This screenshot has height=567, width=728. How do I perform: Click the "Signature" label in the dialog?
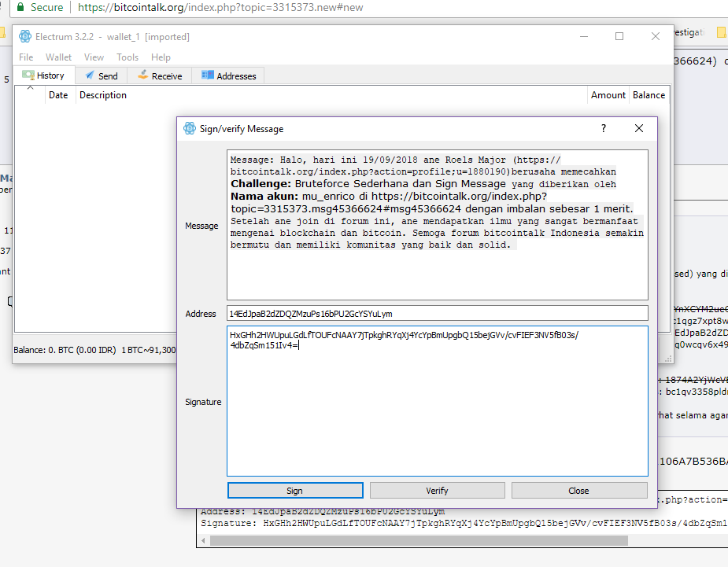[x=203, y=402]
